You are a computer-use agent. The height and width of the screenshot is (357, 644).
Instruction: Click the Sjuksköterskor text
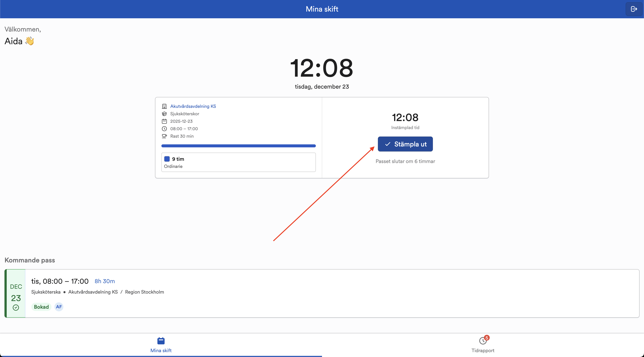[x=185, y=114]
